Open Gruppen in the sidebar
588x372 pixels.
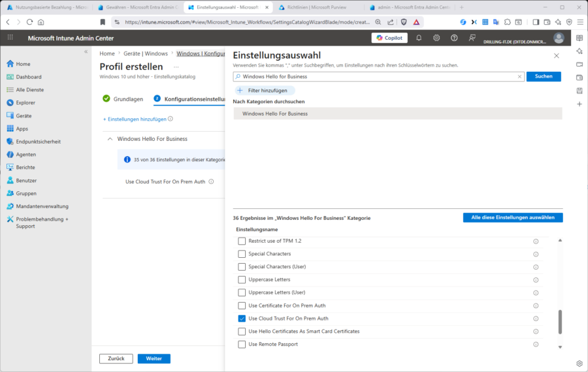click(x=22, y=193)
